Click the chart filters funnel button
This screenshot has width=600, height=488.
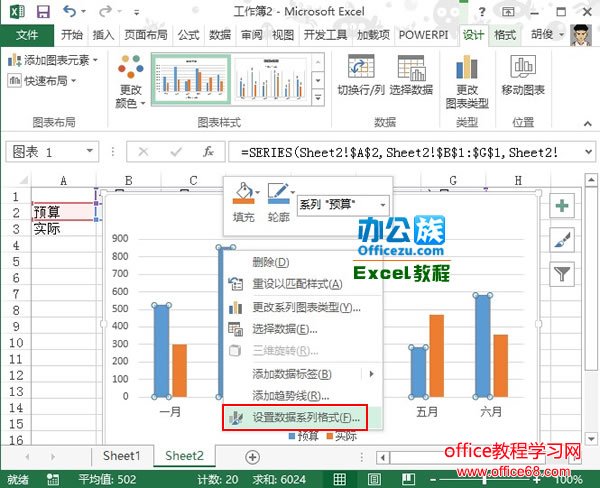(562, 274)
